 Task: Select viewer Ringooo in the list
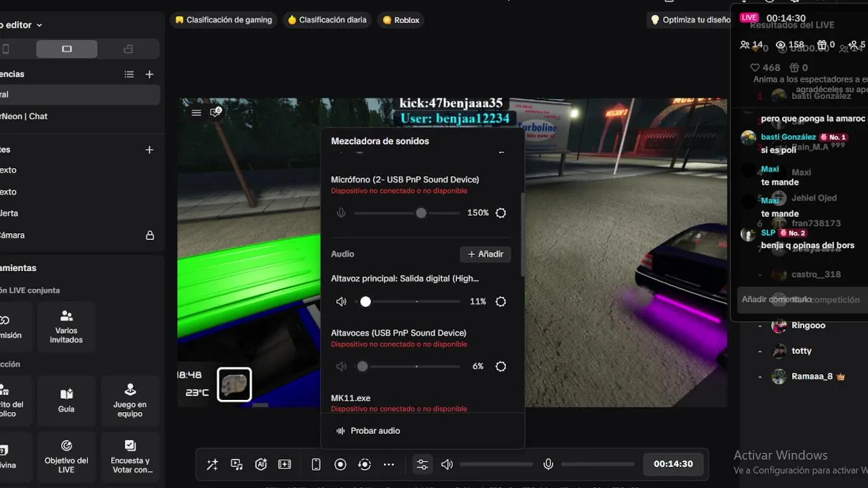click(808, 326)
